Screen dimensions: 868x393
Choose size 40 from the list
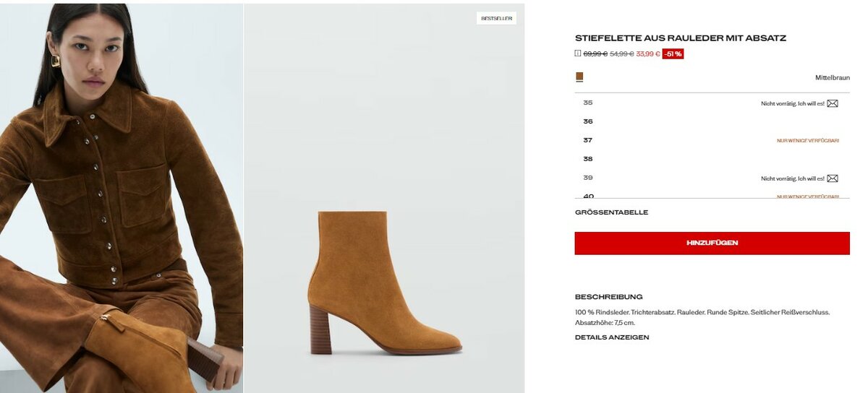click(588, 195)
